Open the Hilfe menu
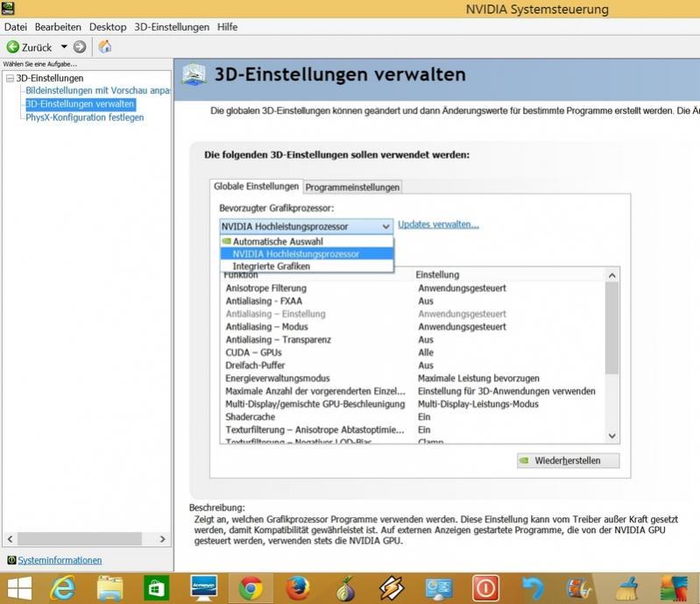Image resolution: width=700 pixels, height=604 pixels. [227, 27]
